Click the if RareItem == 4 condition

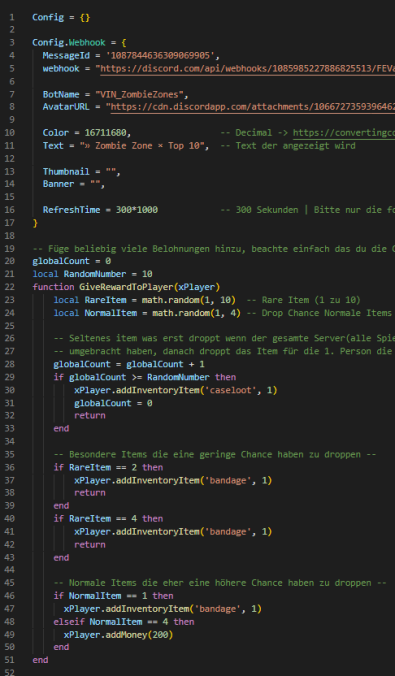(x=108, y=519)
